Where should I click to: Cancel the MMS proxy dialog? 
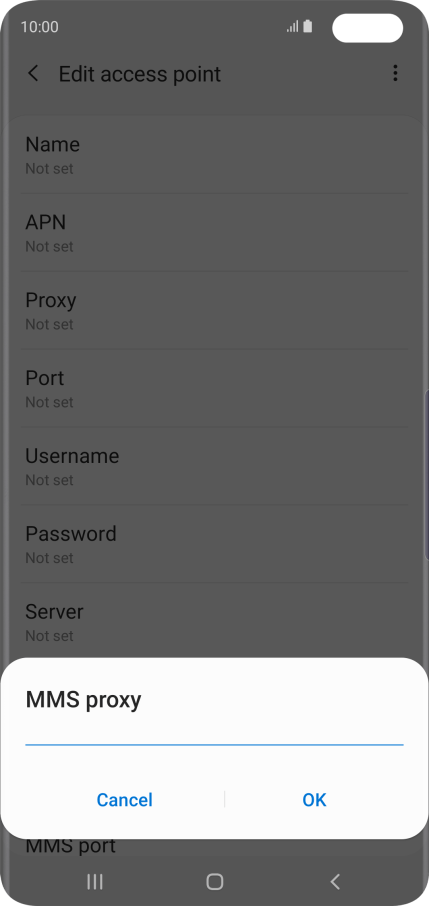tap(124, 800)
